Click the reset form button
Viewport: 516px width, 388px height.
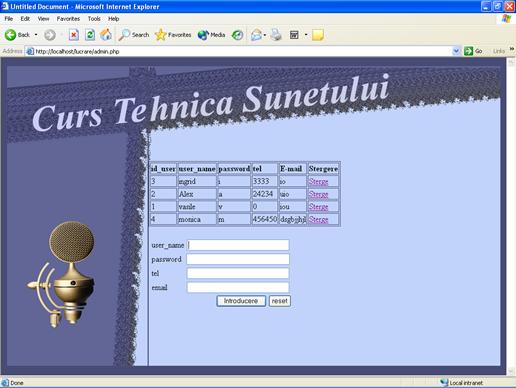[280, 301]
